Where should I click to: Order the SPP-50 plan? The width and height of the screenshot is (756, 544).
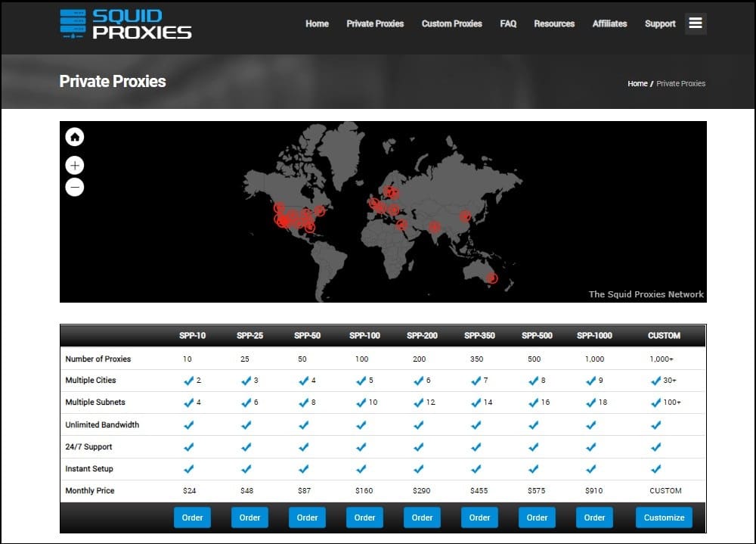307,518
